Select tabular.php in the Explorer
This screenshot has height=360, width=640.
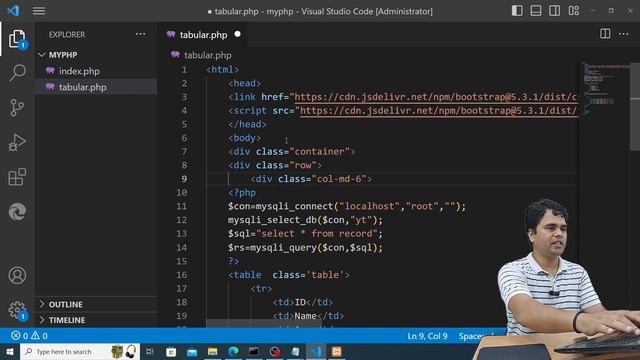[82, 87]
